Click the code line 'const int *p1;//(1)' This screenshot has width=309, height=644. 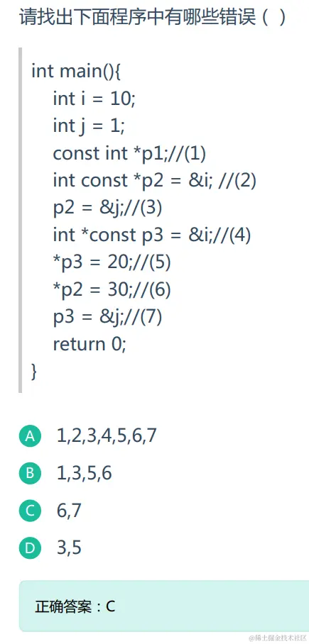pos(129,154)
